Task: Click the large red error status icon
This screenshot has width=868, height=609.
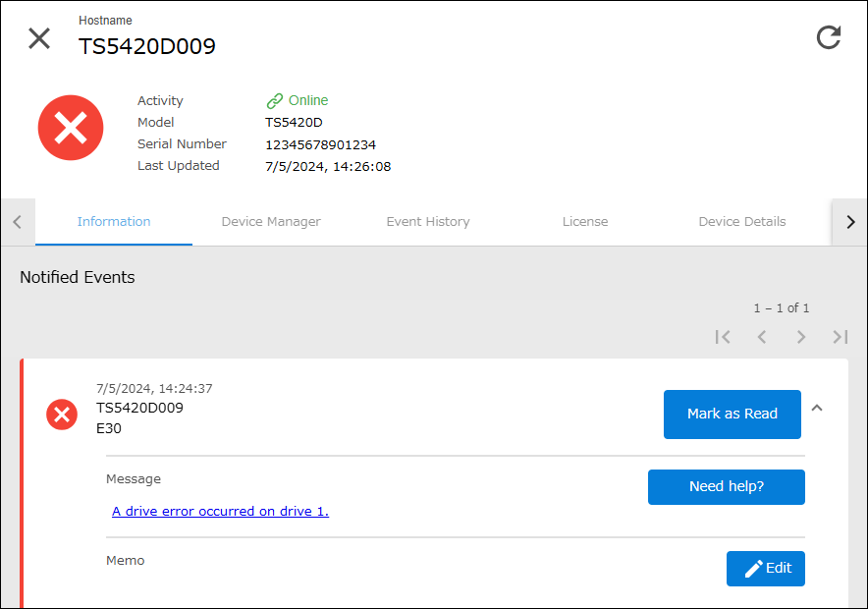Action: click(x=71, y=128)
